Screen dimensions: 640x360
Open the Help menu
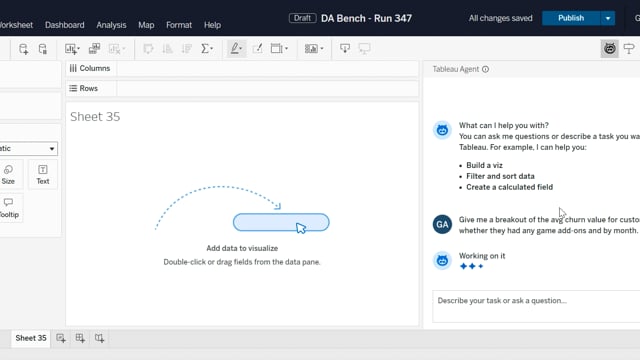point(212,25)
